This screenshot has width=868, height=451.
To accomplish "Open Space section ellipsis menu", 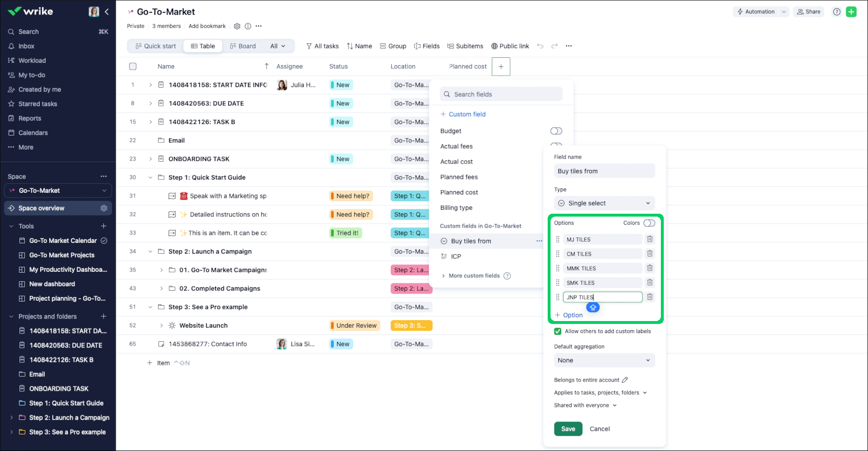I will tap(104, 177).
